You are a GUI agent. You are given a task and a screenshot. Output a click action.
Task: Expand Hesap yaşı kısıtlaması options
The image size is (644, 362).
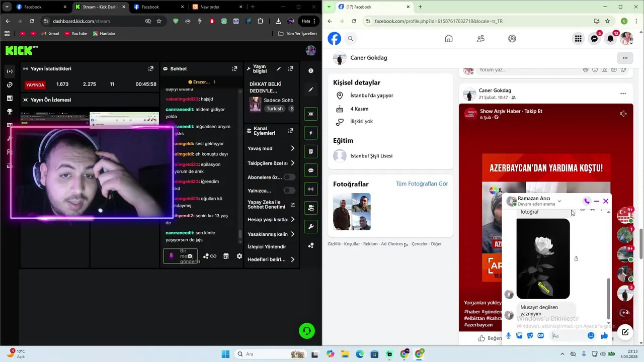point(292,220)
